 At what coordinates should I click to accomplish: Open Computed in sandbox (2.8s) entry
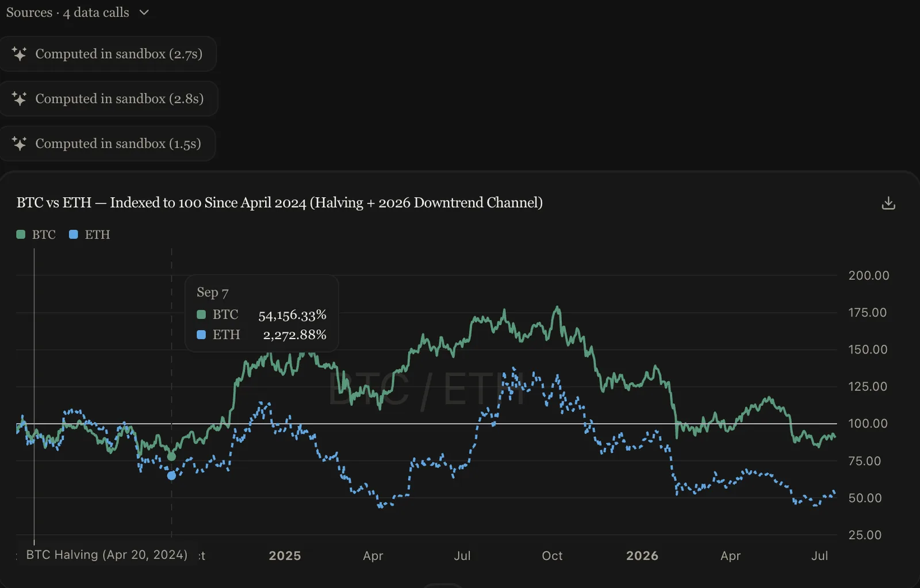(108, 99)
